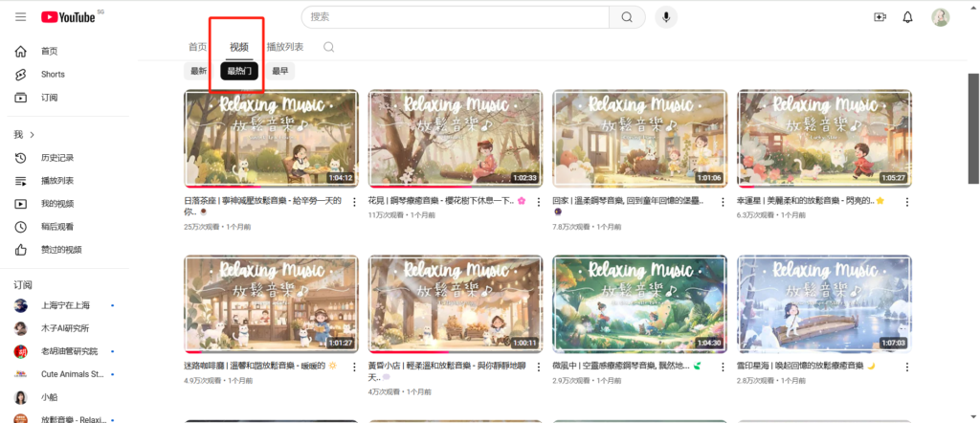Open more options for 微風中 video
The height and width of the screenshot is (423, 980).
tap(724, 367)
